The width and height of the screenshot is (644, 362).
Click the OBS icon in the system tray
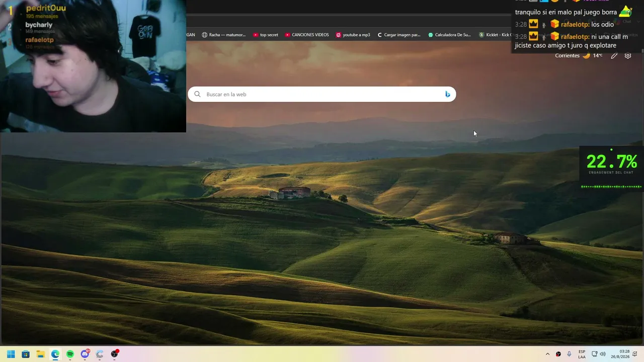coord(558,354)
